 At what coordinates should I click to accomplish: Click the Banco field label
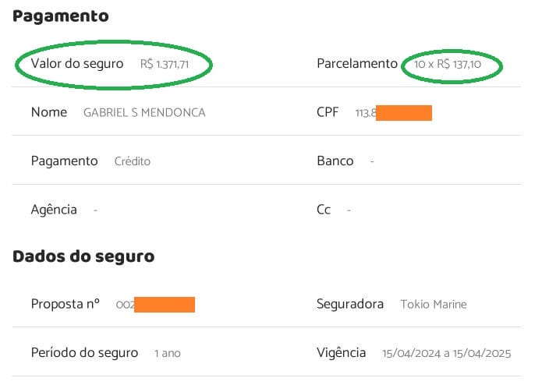[335, 161]
